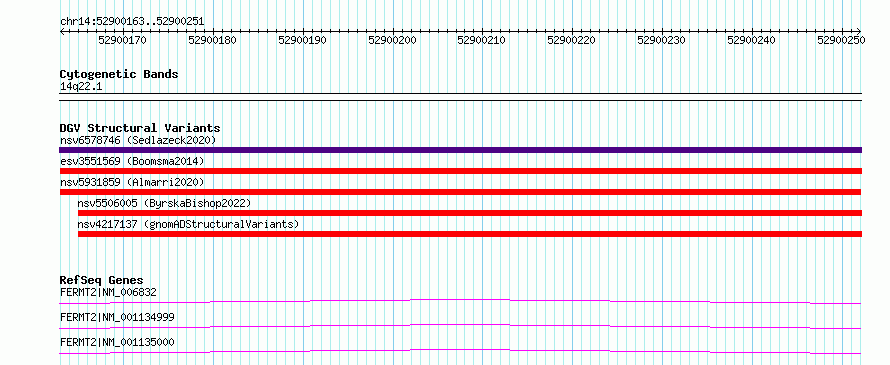890x365 pixels.
Task: Select the magenta FERMT2|NM_006832 intron line
Action: [460, 301]
